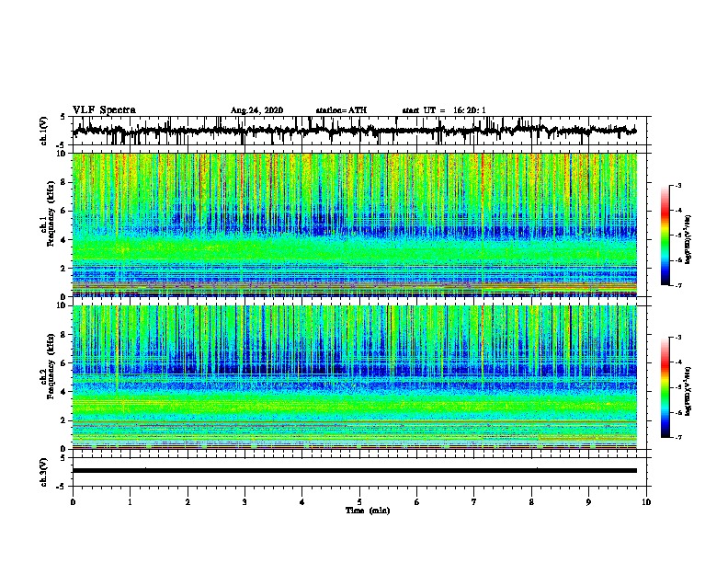Click the ch.1 color bar log(PSD) unit label
This screenshot has width=728, height=563.
point(688,239)
